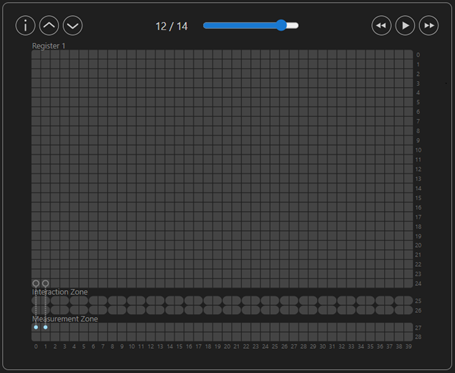Image resolution: width=455 pixels, height=373 pixels.
Task: Click the down chevron button
Action: pos(73,26)
